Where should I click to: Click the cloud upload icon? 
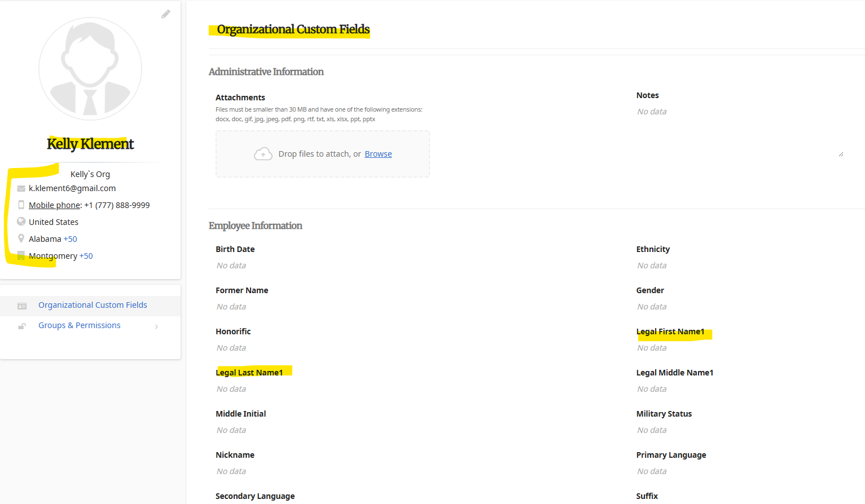pos(263,154)
